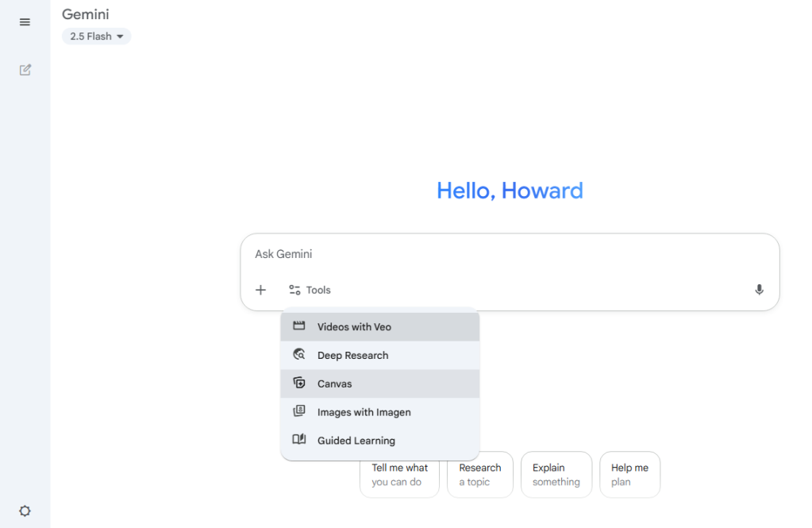Select the Videos with Veo camera icon

298,326
